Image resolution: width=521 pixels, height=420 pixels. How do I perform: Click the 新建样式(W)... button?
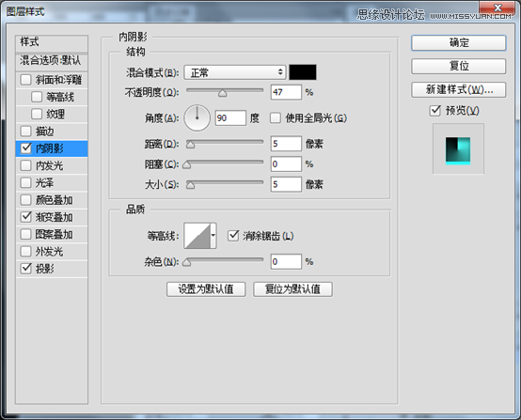[459, 89]
